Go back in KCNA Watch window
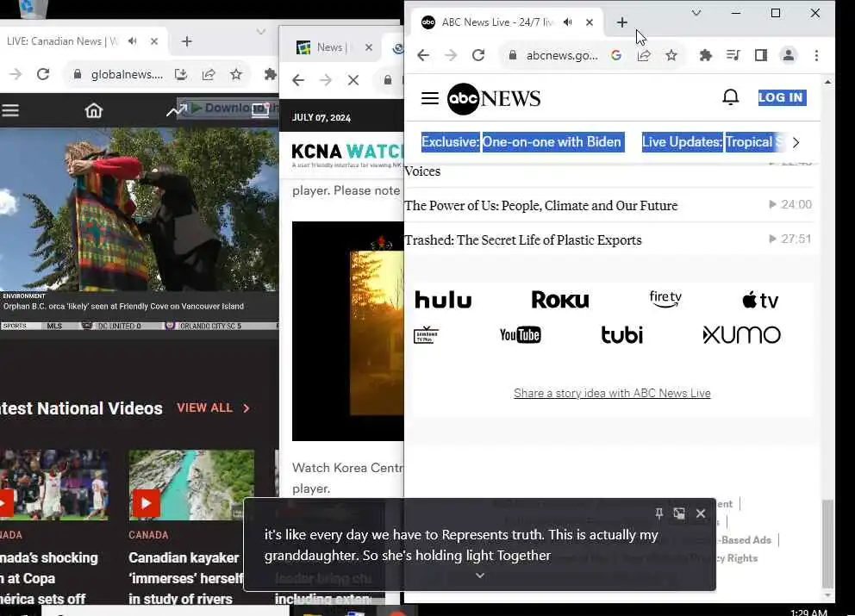The height and width of the screenshot is (616, 855). [x=297, y=80]
